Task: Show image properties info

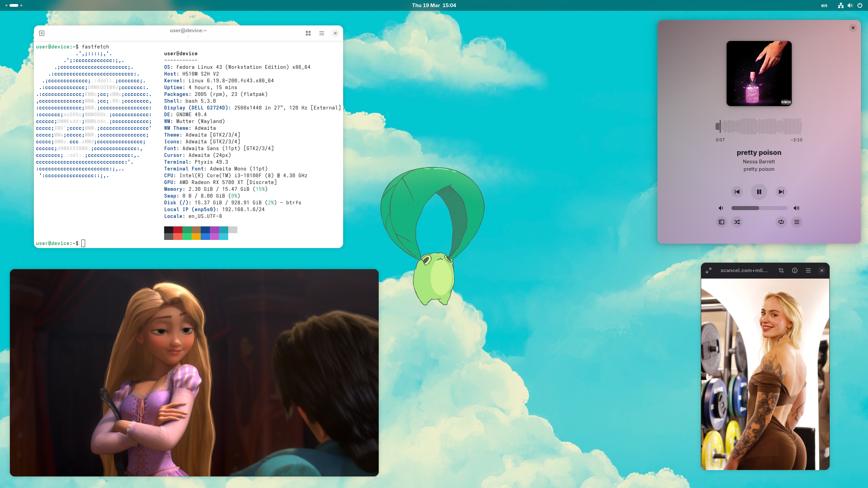Action: [x=794, y=270]
